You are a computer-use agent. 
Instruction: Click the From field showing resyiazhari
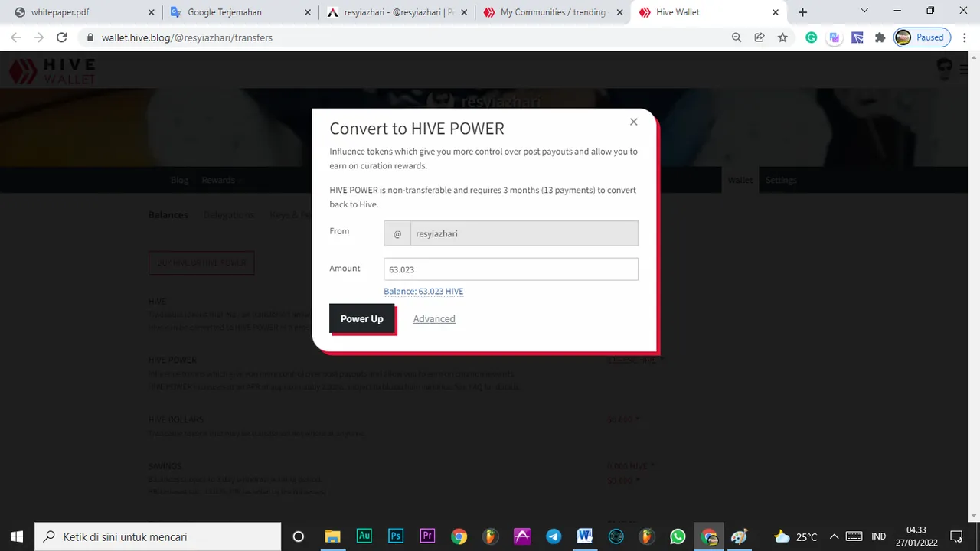tap(511, 233)
